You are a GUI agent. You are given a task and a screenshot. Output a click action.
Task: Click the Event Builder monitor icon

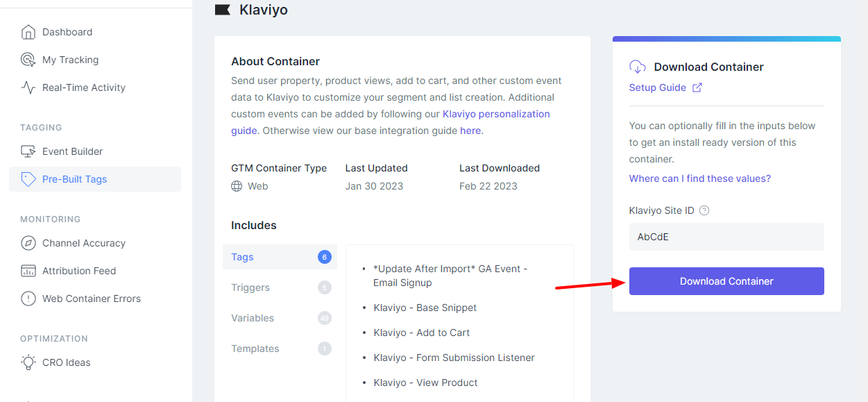28,151
